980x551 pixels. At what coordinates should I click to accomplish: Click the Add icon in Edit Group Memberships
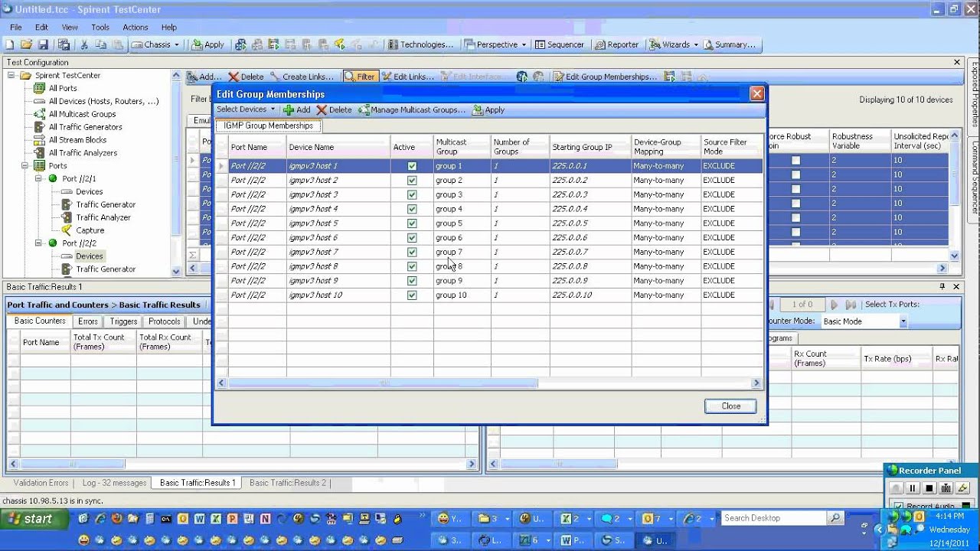296,110
